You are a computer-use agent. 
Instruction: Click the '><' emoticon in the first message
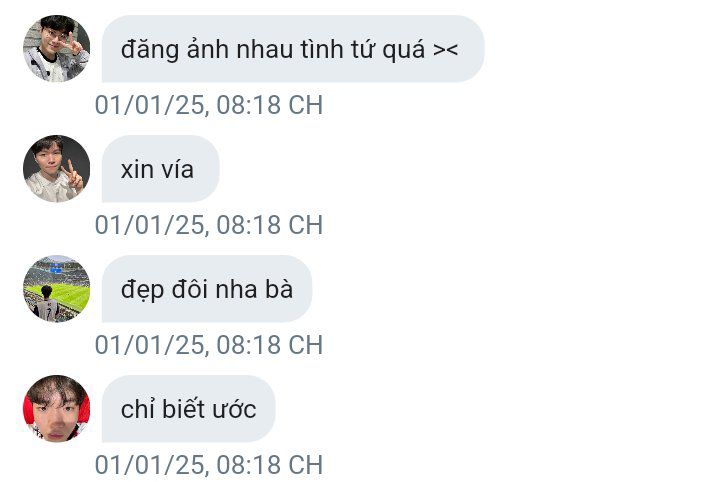tap(445, 50)
